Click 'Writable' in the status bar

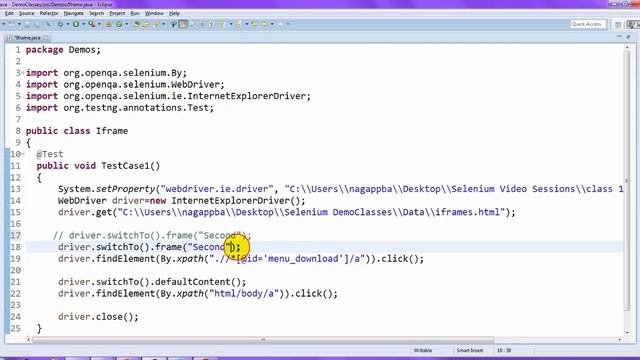pos(422,351)
